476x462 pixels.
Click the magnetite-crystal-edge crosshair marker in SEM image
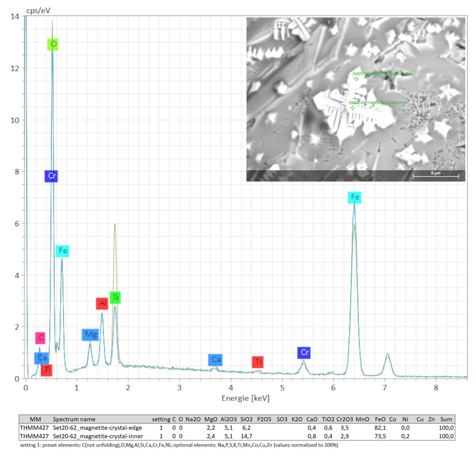(356, 79)
